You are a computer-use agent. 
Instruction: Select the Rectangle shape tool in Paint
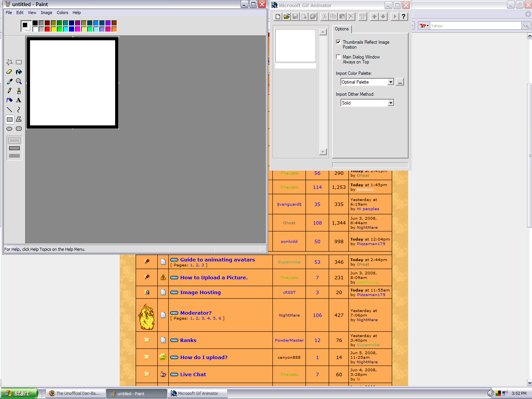[x=9, y=119]
